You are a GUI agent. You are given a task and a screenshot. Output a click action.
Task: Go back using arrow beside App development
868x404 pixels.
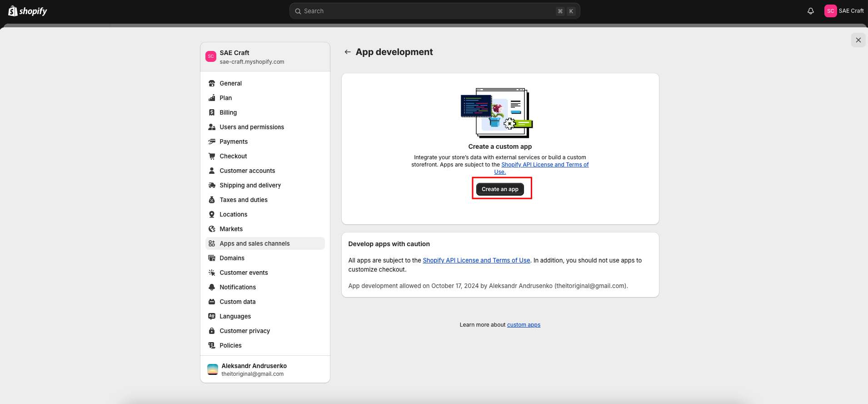point(348,52)
